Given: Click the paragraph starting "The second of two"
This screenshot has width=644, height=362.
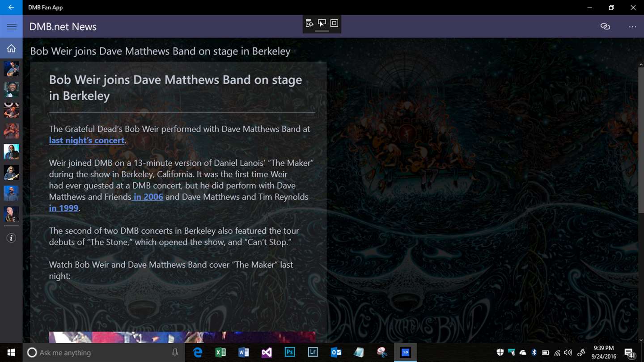Looking at the screenshot, I should (x=174, y=236).
